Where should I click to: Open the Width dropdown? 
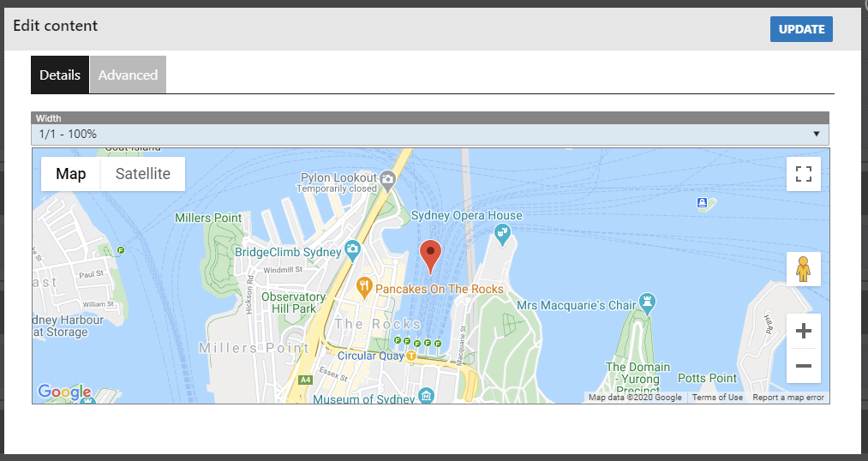click(430, 135)
